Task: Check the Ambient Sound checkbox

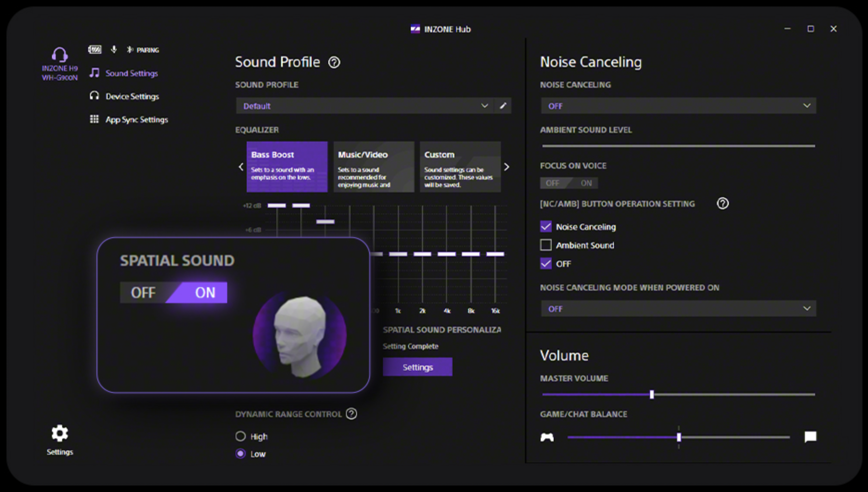Action: pyautogui.click(x=546, y=245)
